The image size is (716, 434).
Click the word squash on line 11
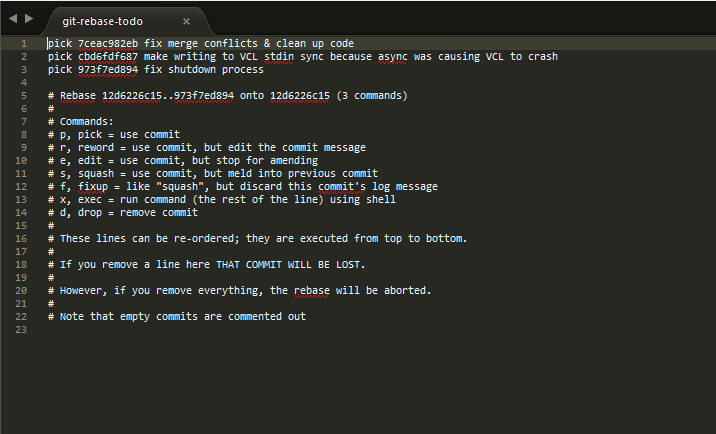coord(96,174)
